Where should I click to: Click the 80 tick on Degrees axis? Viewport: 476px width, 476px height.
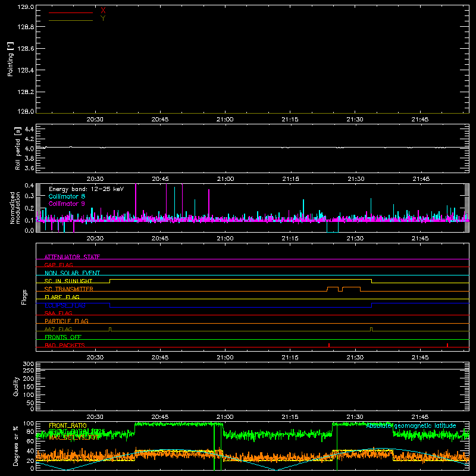coord(31,431)
